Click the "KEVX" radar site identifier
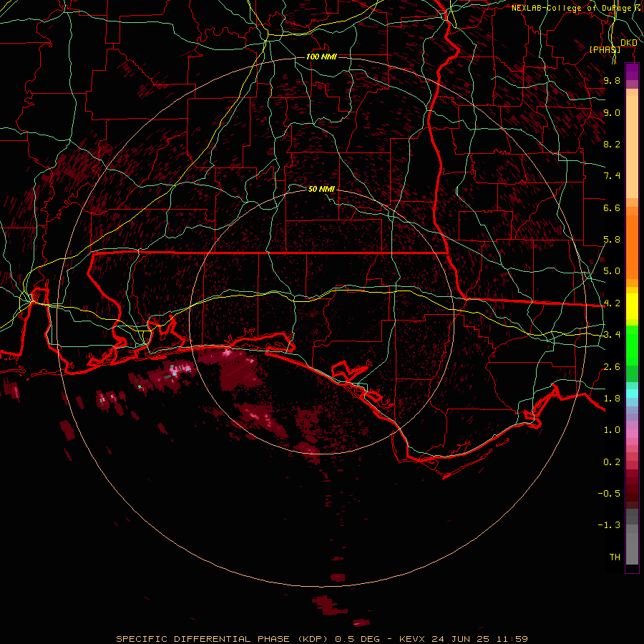Screen dimensions: 644x644 (x=412, y=639)
